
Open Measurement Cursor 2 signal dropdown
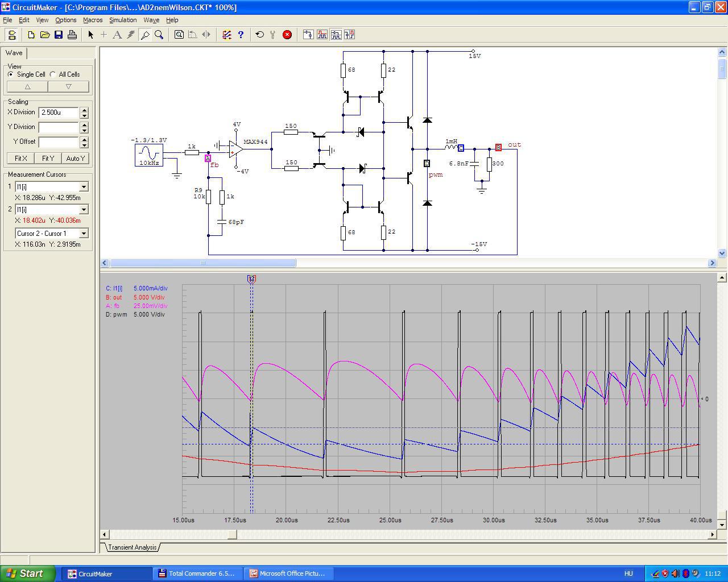tap(84, 210)
